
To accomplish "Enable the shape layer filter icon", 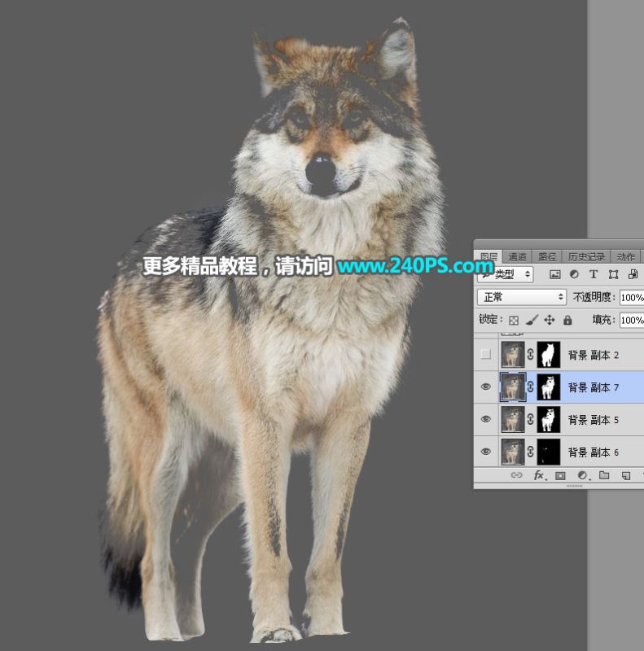I will point(613,274).
